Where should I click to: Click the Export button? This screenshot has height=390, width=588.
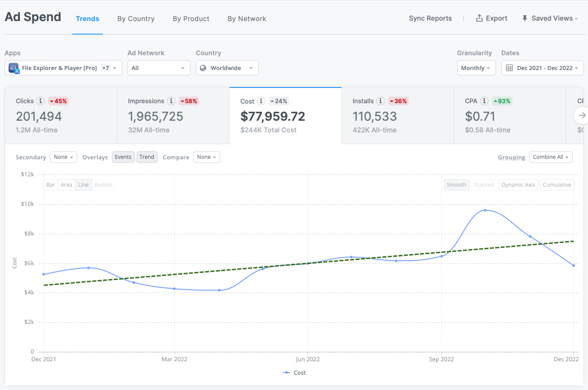tap(491, 18)
